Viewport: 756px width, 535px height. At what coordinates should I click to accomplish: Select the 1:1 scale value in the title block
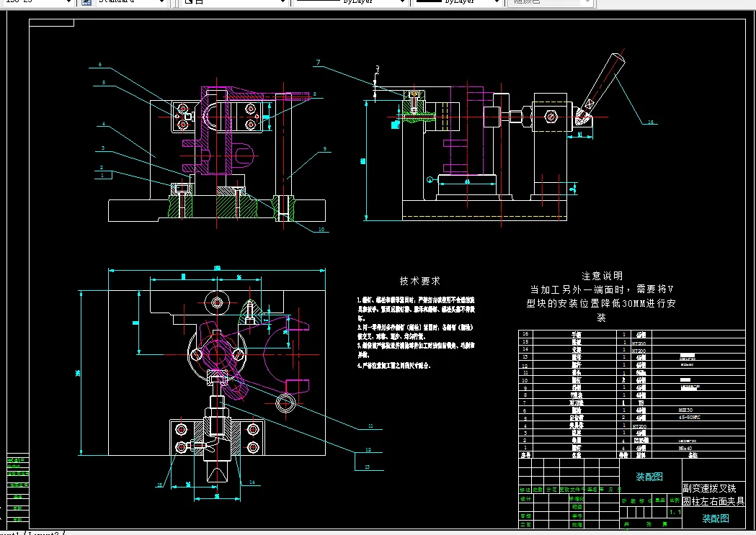[x=675, y=513]
